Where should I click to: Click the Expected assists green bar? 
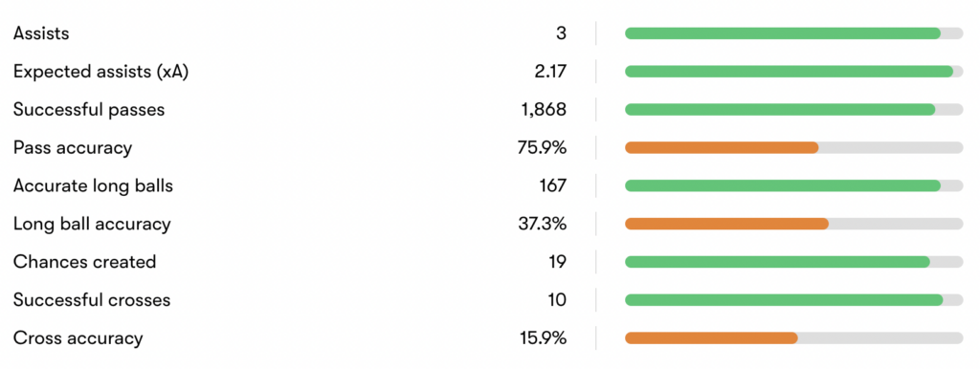[789, 72]
